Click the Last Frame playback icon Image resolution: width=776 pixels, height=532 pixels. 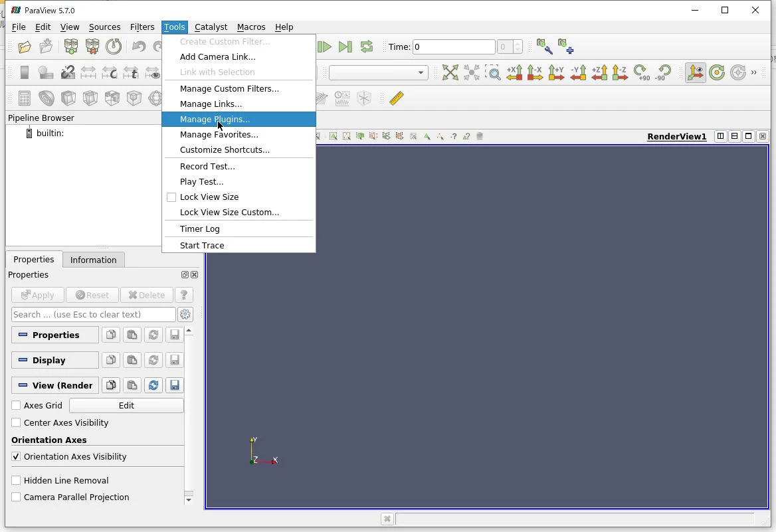point(345,47)
